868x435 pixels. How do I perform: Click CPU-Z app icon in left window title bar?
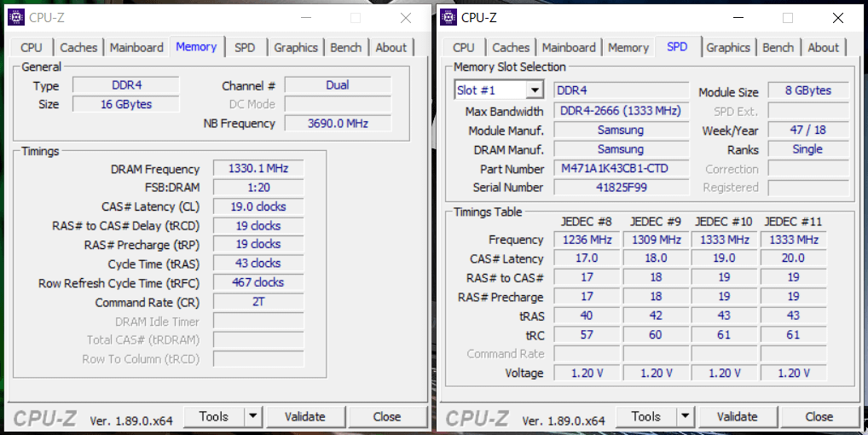point(16,17)
